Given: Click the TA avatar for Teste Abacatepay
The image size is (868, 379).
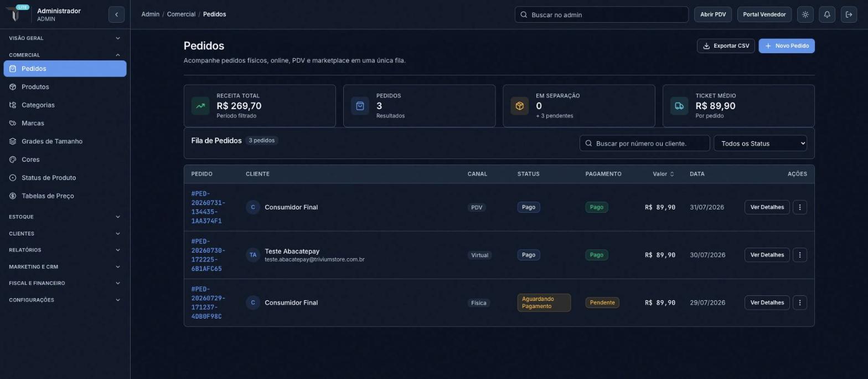Looking at the screenshot, I should pyautogui.click(x=253, y=255).
